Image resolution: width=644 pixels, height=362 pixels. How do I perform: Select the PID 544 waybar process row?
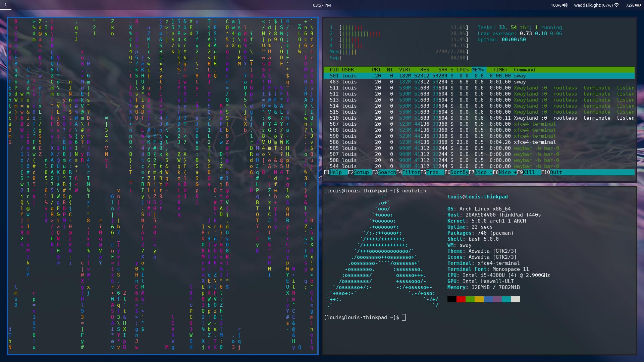479,166
